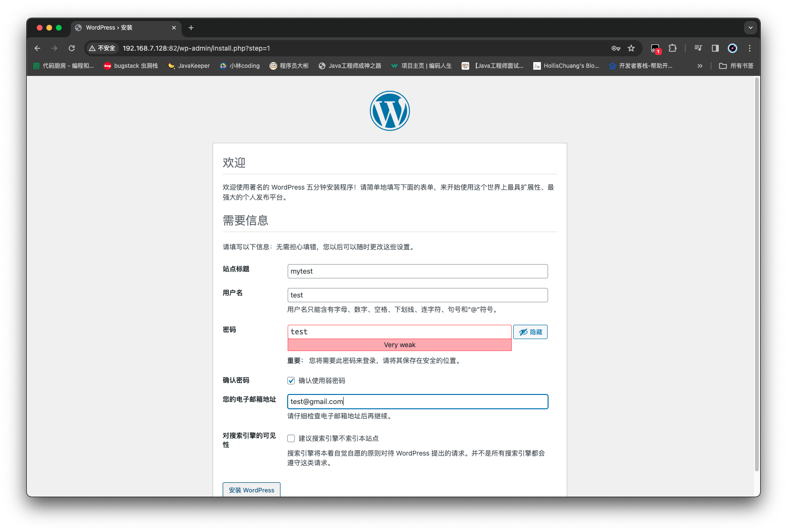Click the browser address bar URL
Image resolution: width=787 pixels, height=532 pixels.
[x=196, y=48]
